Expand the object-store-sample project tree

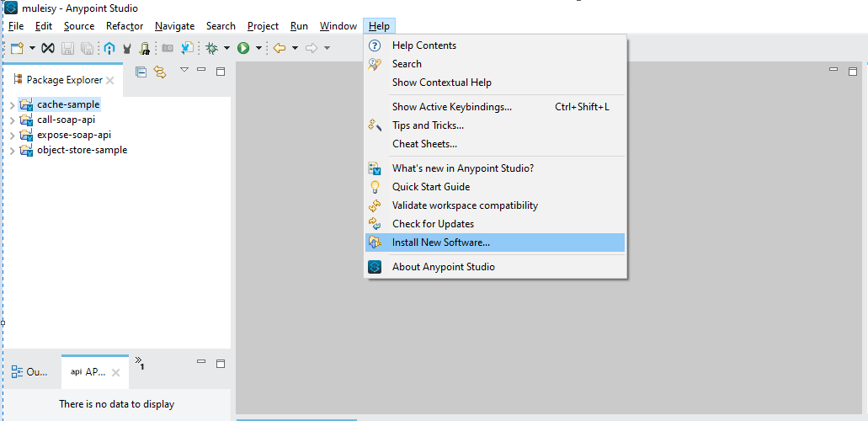pos(12,151)
